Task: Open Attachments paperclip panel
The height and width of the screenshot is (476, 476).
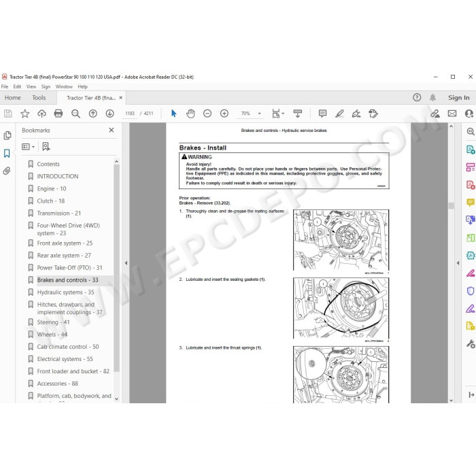Action: coord(7,171)
